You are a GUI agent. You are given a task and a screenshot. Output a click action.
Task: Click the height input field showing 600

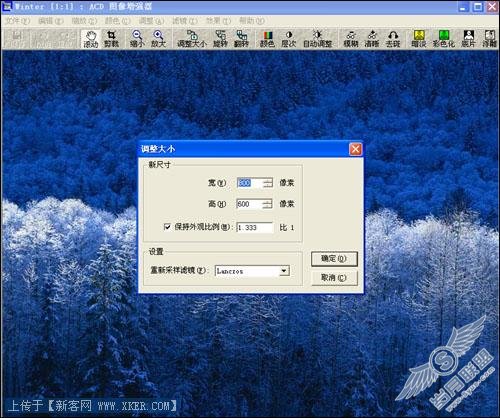250,204
